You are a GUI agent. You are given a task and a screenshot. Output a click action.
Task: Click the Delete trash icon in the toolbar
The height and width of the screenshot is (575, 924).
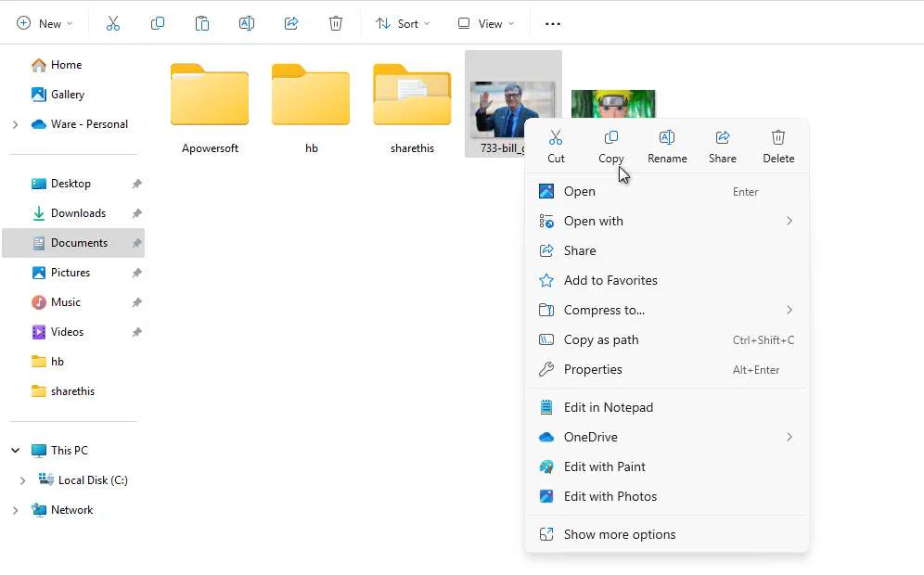point(336,22)
